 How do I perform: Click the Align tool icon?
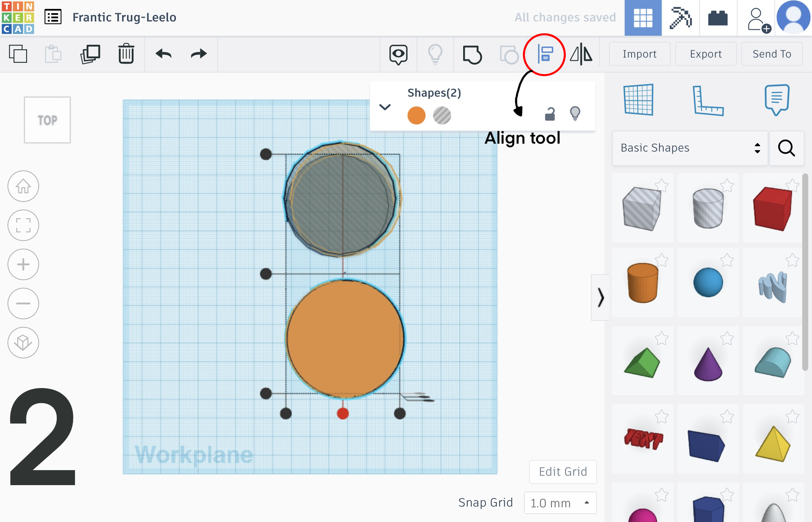[x=545, y=54]
